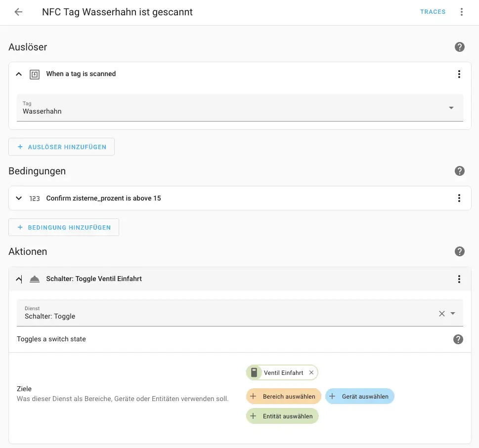Screen dimensions: 479x448
Task: Open the Traces view
Action: tap(433, 12)
